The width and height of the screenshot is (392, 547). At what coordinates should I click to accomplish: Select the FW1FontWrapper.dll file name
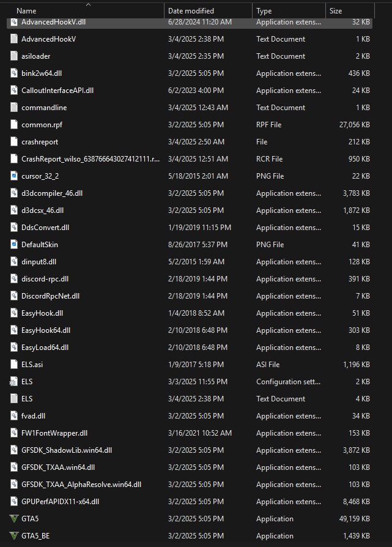click(54, 433)
